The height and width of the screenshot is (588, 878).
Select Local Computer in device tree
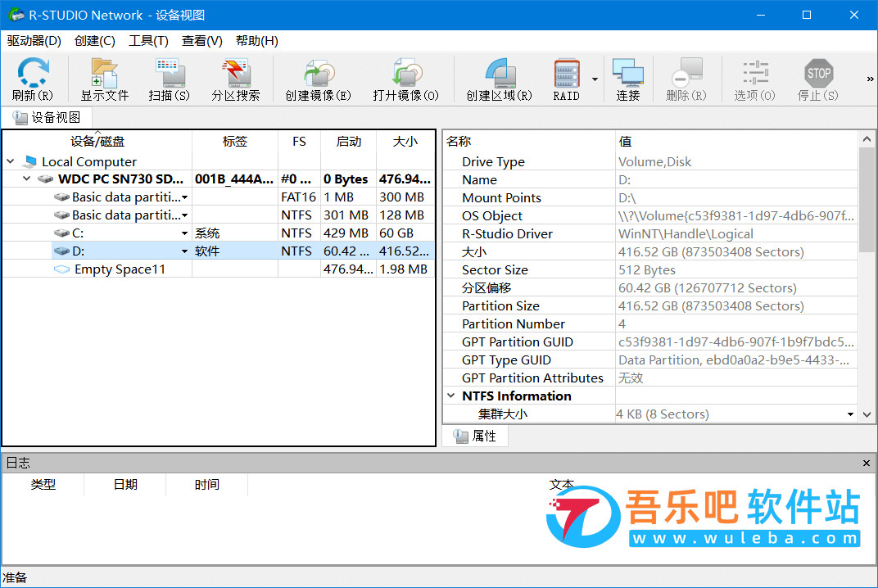click(89, 162)
